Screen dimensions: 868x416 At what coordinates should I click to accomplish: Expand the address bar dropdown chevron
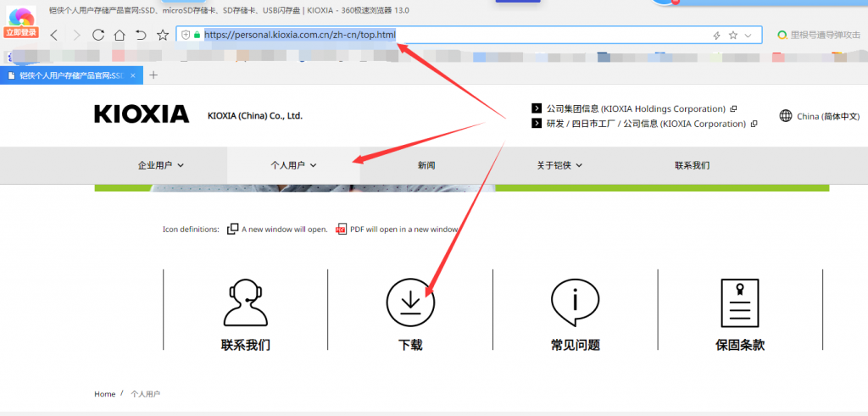pos(748,36)
